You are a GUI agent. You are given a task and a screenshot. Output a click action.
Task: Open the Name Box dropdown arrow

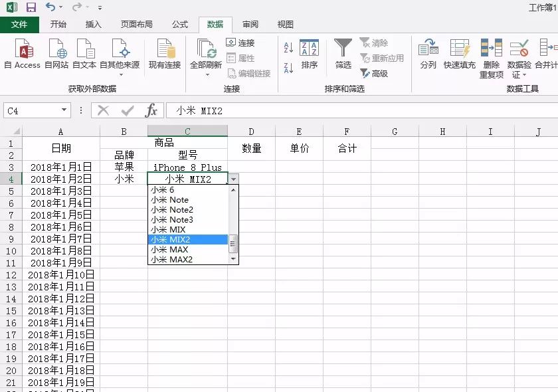point(64,110)
